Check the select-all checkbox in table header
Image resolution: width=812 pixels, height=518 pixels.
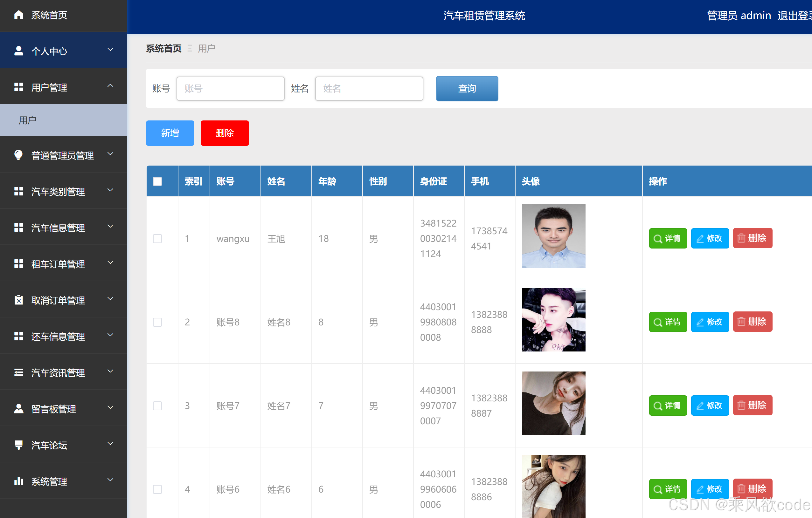tap(157, 181)
